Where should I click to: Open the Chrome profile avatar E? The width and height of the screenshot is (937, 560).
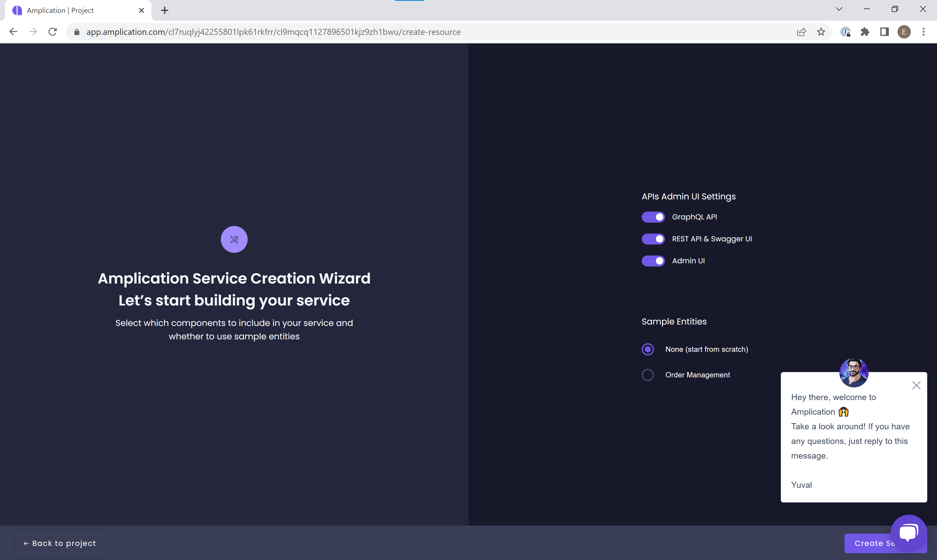(904, 32)
